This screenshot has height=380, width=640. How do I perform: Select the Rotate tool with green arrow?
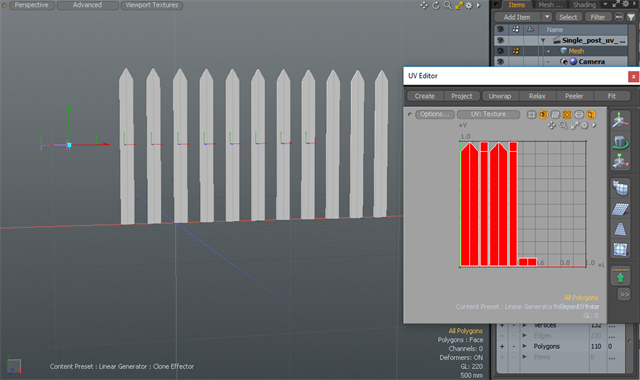620,142
